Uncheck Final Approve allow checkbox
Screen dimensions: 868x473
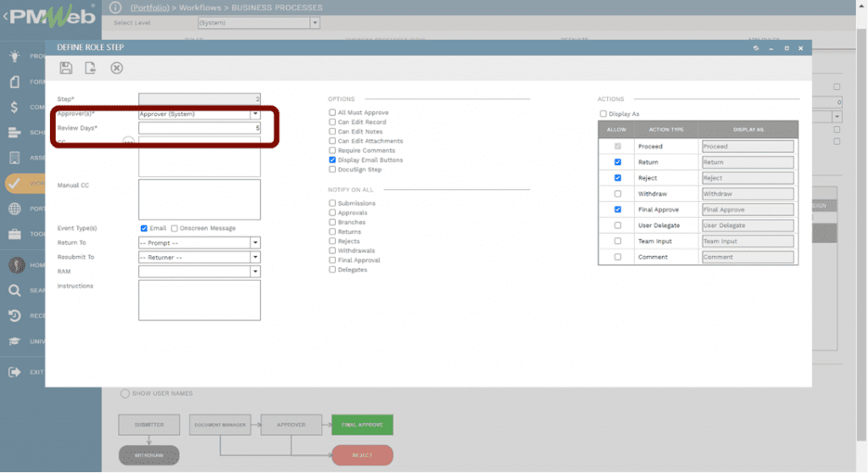click(618, 209)
